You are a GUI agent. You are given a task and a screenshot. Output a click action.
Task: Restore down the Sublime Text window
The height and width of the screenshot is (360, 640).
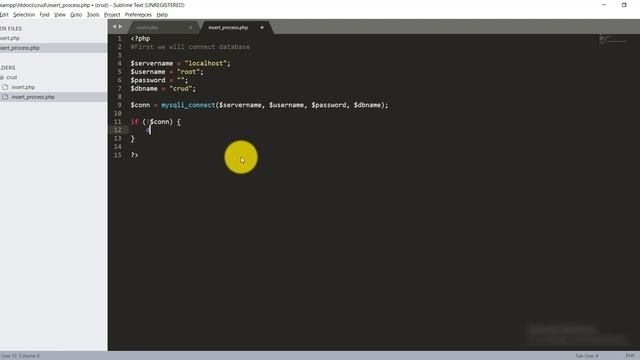point(624,5)
